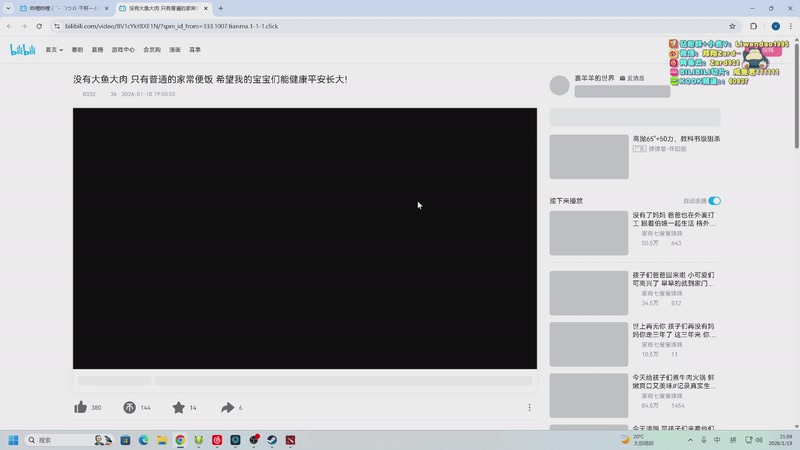The height and width of the screenshot is (450, 800).
Task: Open 赛事 in top navigation
Action: [x=195, y=49]
